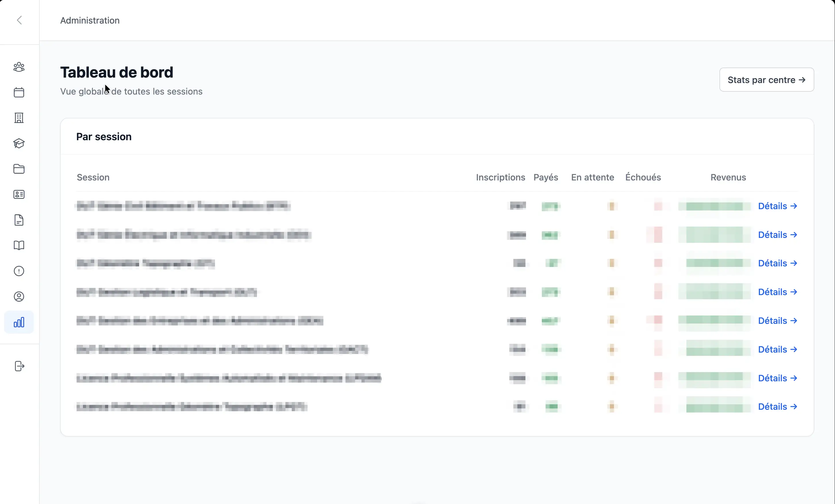Open the alert circle icon
The image size is (835, 504).
pos(19,271)
